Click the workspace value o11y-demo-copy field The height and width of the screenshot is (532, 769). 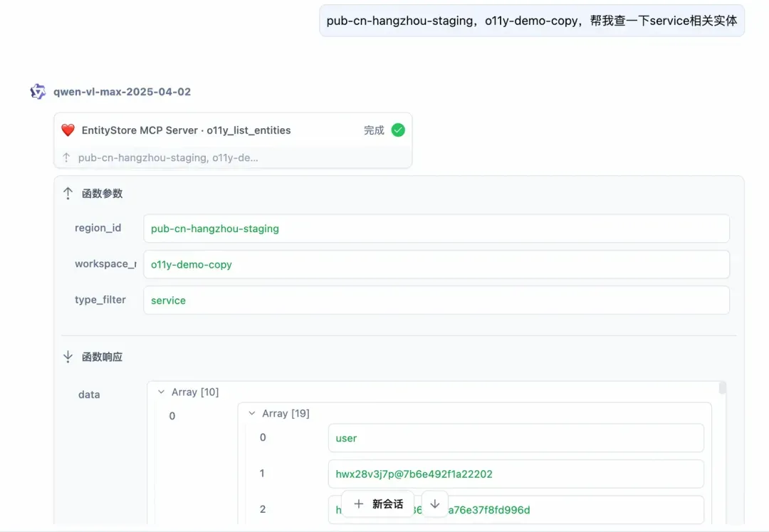(436, 264)
